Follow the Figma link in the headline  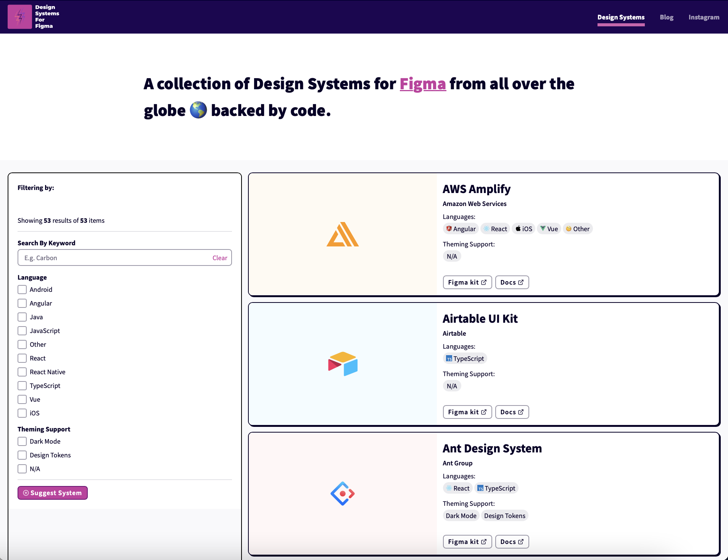point(423,84)
